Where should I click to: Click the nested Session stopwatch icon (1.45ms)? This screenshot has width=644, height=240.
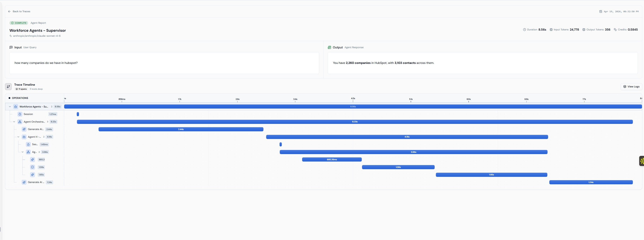(28, 145)
